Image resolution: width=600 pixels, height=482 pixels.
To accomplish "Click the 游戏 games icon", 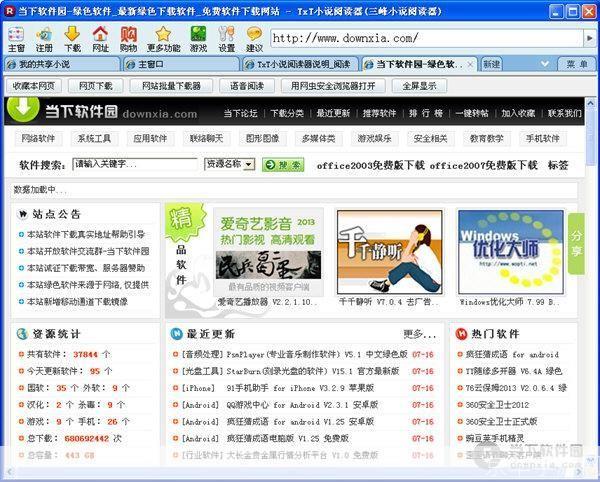I will tap(198, 39).
